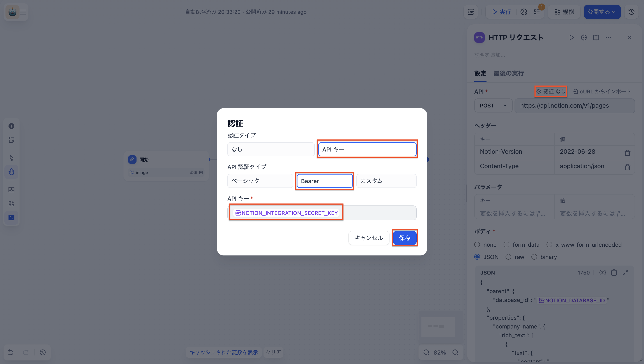Click the undo arrow icon
The image size is (644, 364).
click(11, 352)
